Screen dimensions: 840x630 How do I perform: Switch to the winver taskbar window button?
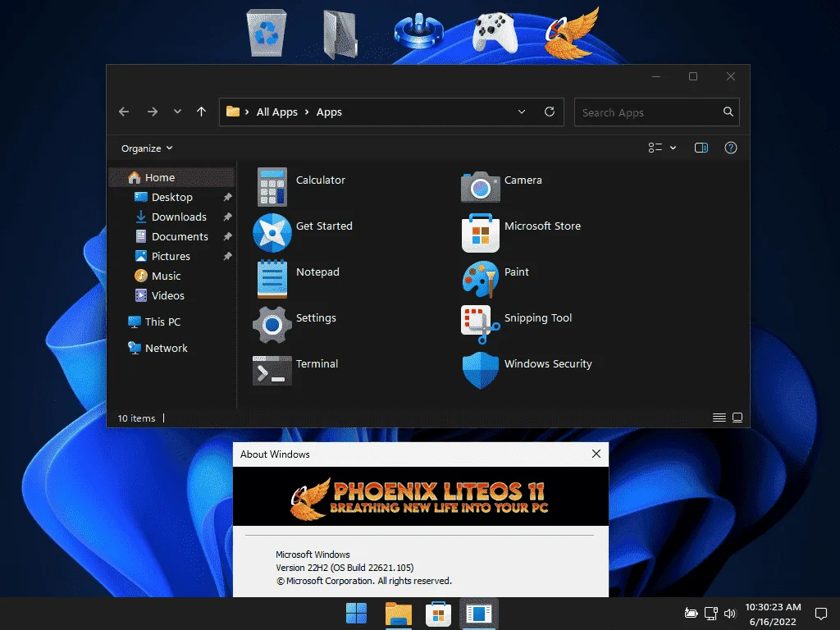coord(478,614)
